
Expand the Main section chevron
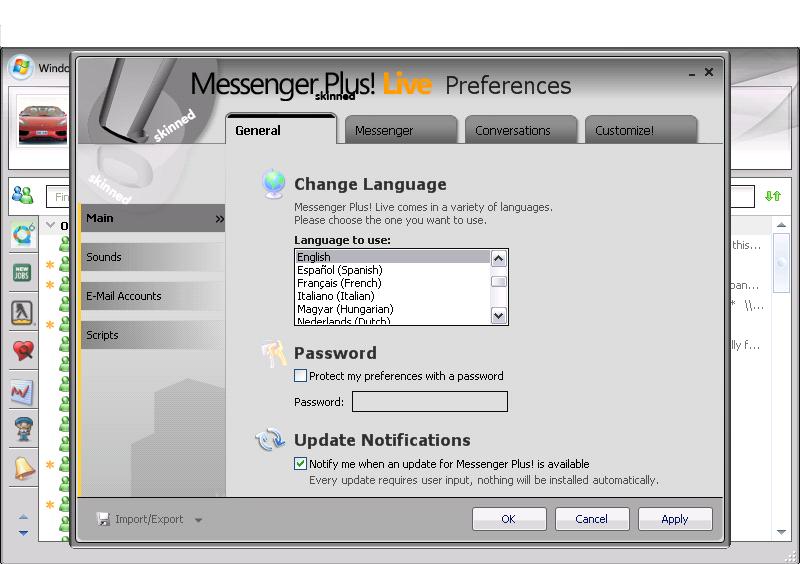tap(219, 218)
